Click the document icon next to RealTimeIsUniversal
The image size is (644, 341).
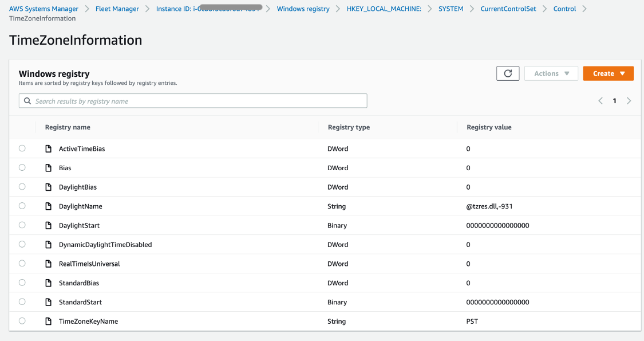tap(48, 263)
